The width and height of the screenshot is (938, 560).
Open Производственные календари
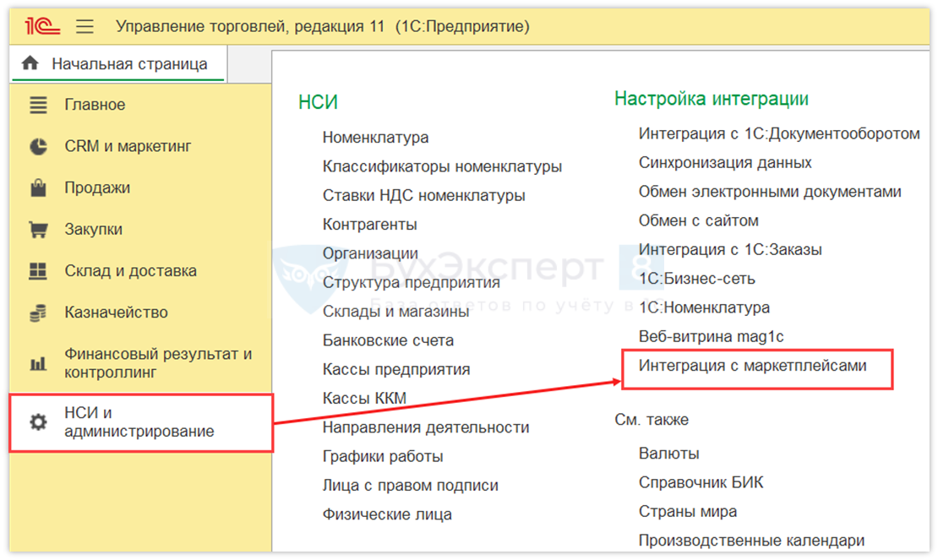751,541
